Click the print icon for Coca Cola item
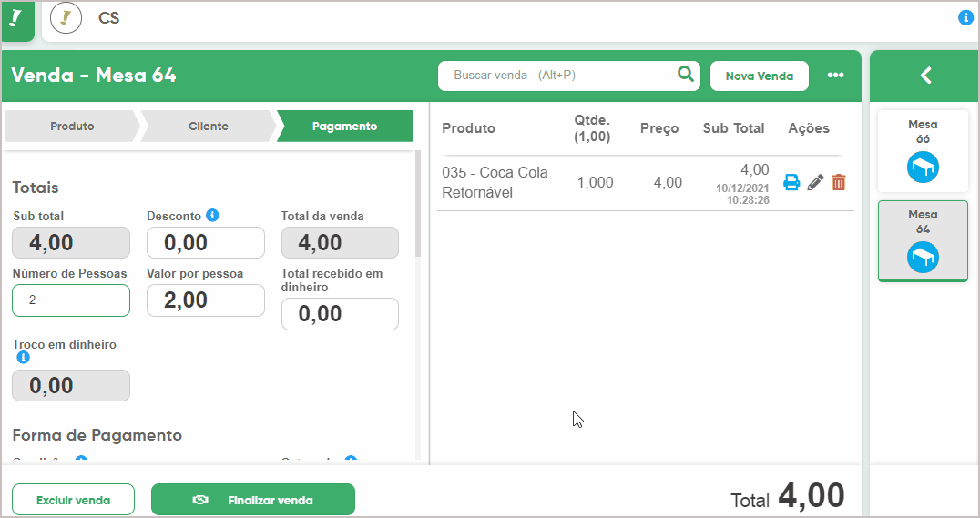 (x=791, y=182)
